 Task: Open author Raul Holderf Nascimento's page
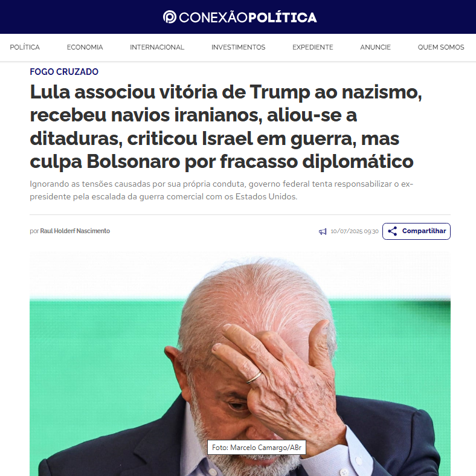(75, 231)
